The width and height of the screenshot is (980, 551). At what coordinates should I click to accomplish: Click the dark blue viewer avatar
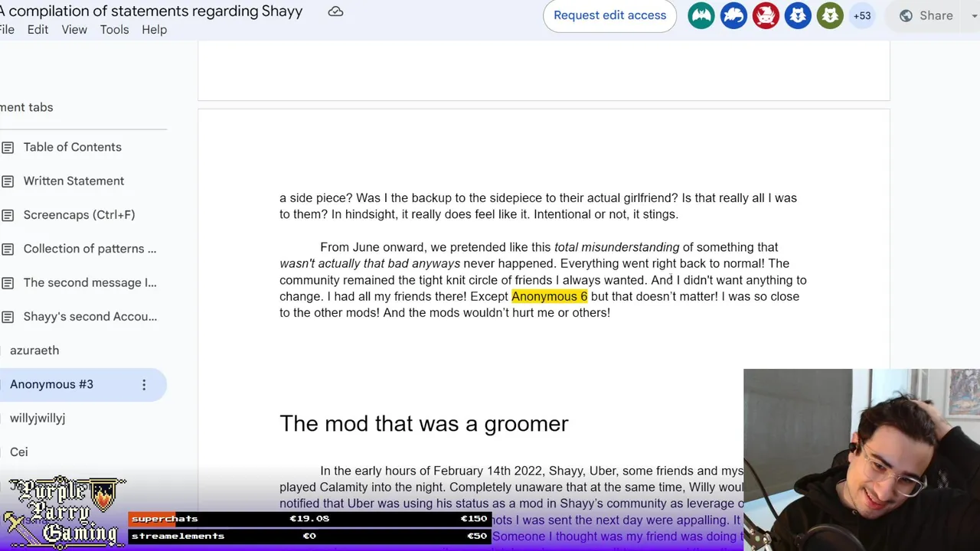coord(798,15)
